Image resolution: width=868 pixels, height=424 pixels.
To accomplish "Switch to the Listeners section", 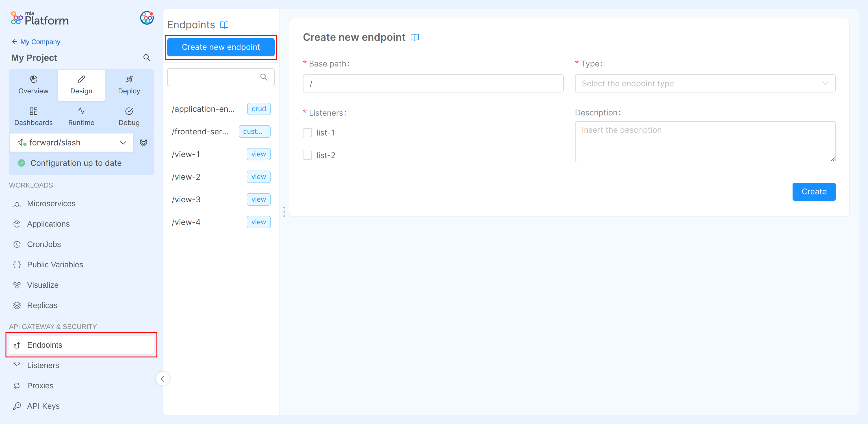I will coord(43,365).
